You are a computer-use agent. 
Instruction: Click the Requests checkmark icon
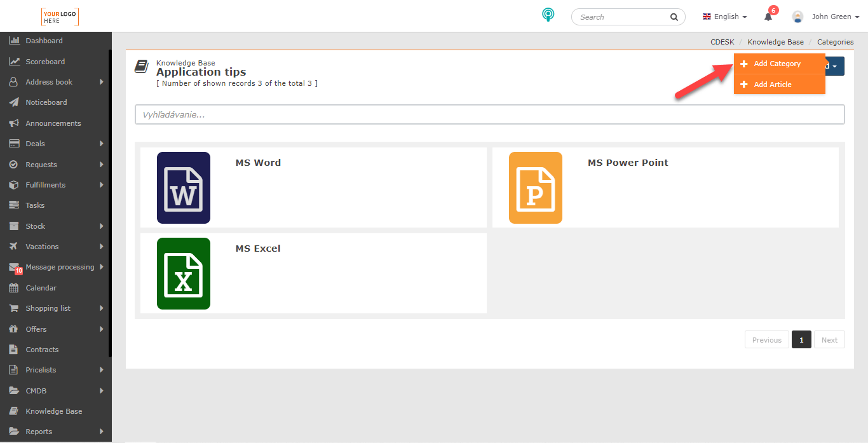coord(13,165)
